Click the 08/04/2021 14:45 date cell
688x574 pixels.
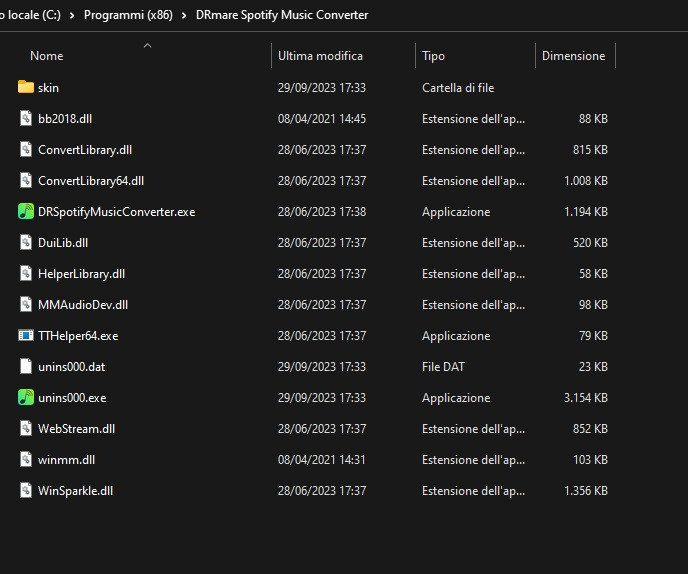tap(322, 118)
